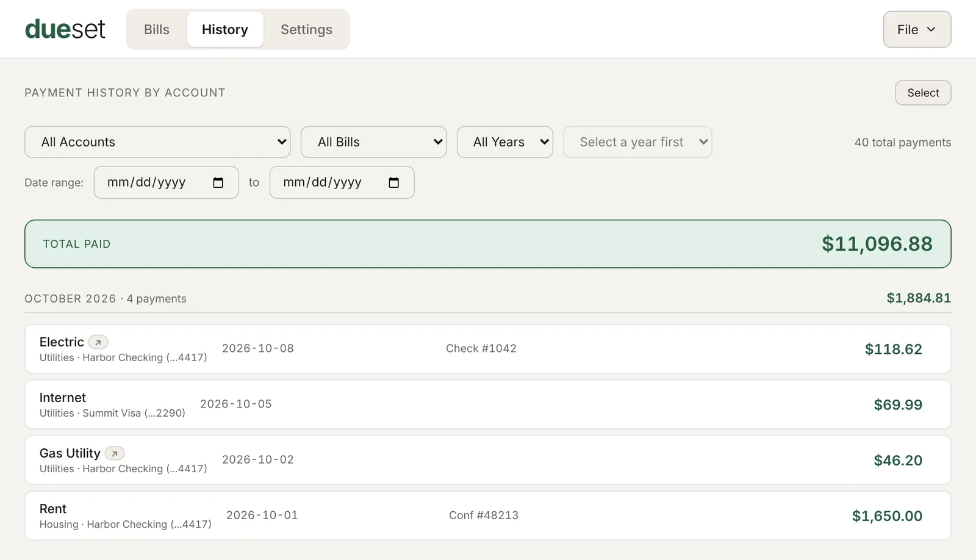The height and width of the screenshot is (560, 976).
Task: Click the Rent payment row title
Action: (53, 509)
